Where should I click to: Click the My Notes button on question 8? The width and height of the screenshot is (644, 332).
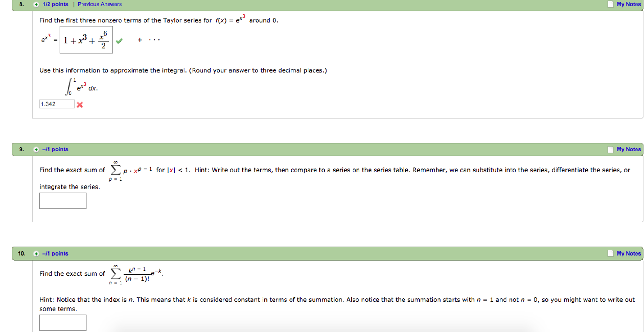click(x=629, y=4)
